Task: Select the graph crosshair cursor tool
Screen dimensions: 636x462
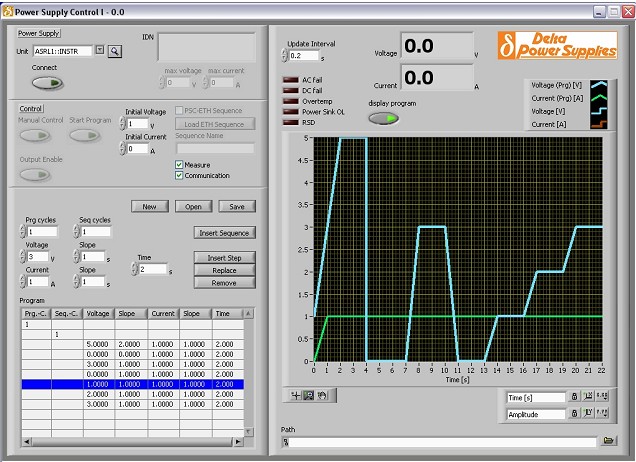Action: click(295, 395)
